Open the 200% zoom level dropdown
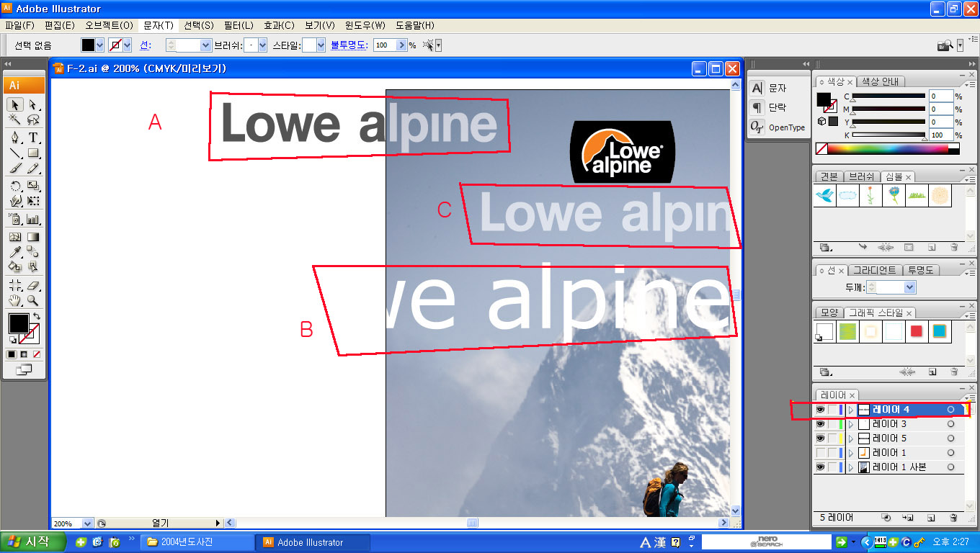Image resolution: width=980 pixels, height=553 pixels. (88, 523)
